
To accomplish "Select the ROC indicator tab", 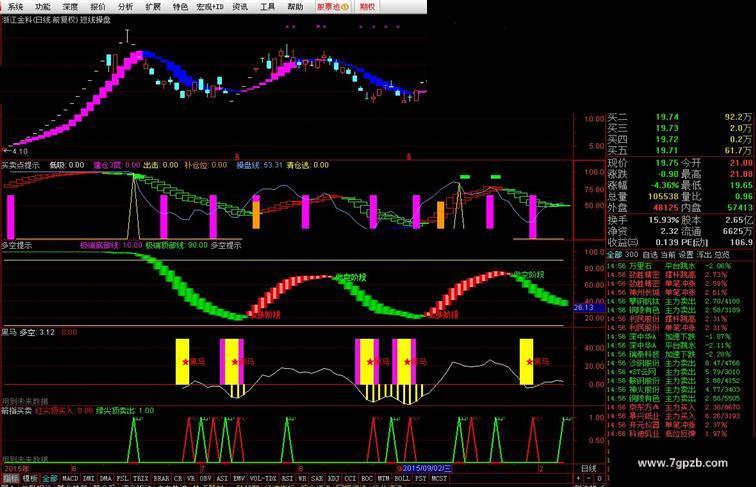I will (366, 479).
